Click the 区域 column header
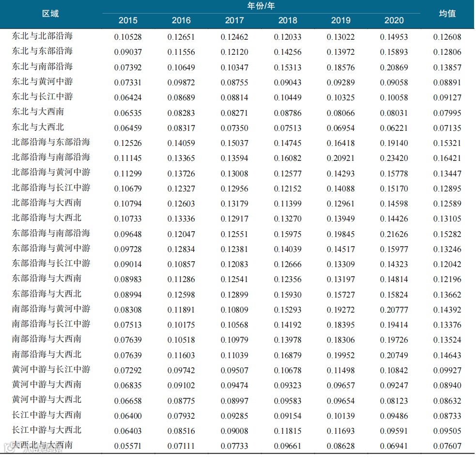 coord(50,14)
